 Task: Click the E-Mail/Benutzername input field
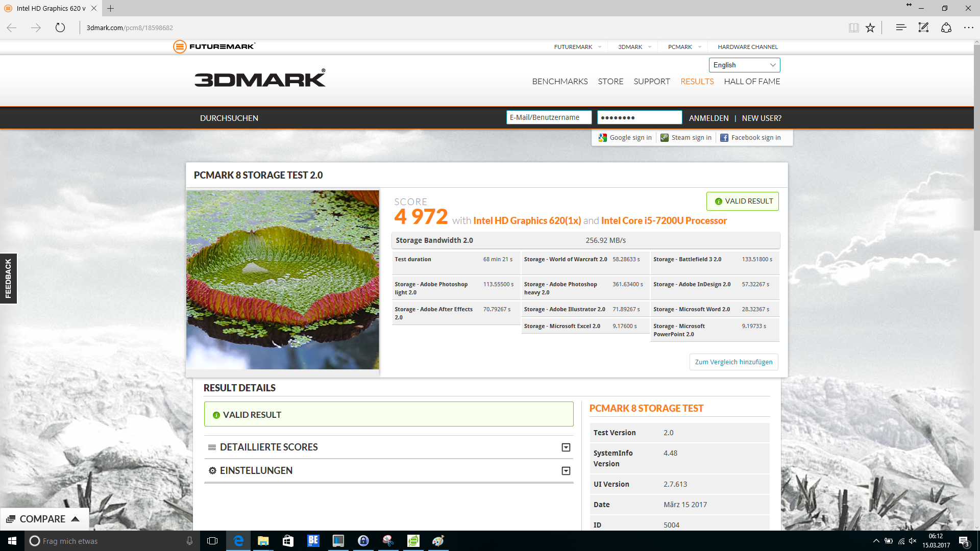pyautogui.click(x=549, y=117)
